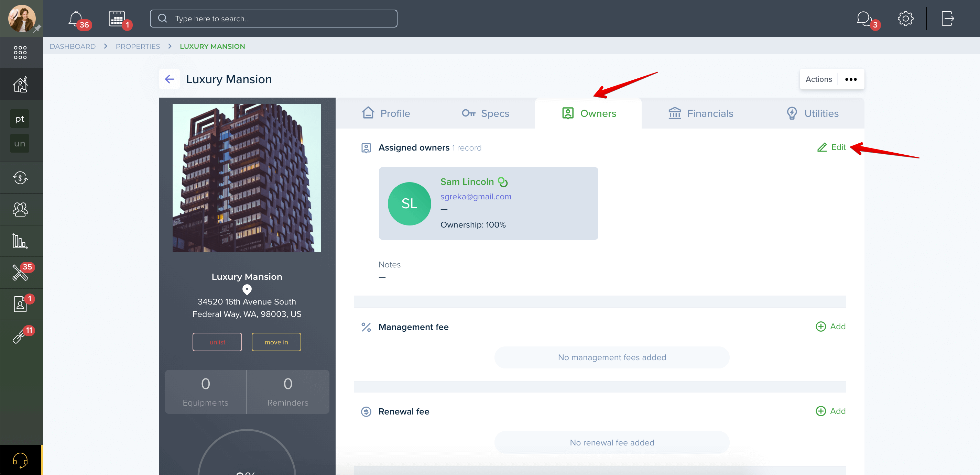This screenshot has width=980, height=475.
Task: Switch to the Profile tab
Action: coord(386,113)
